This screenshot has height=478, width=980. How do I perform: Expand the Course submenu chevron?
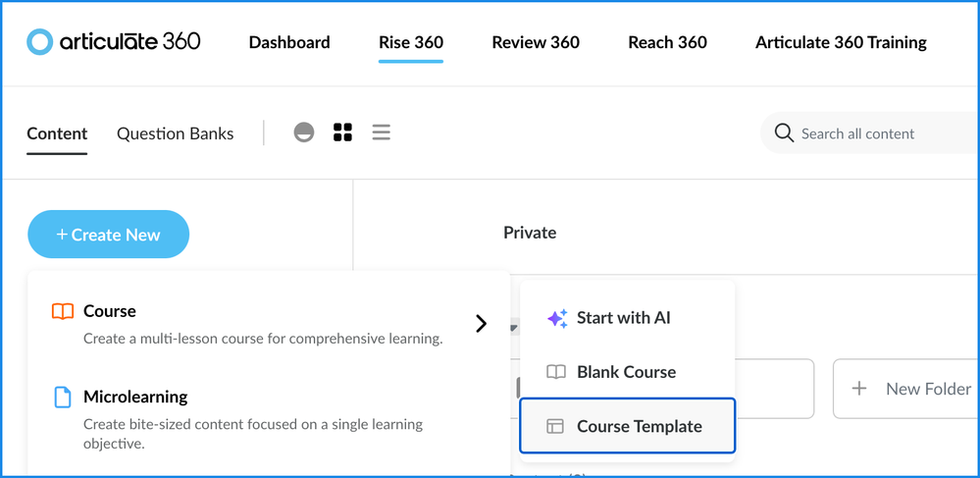pos(481,323)
